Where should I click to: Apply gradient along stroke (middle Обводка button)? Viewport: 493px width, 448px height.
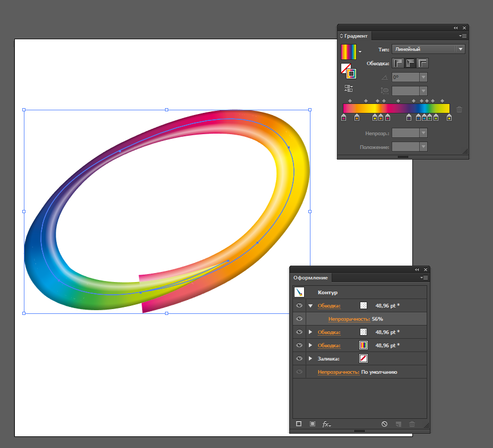(x=410, y=63)
